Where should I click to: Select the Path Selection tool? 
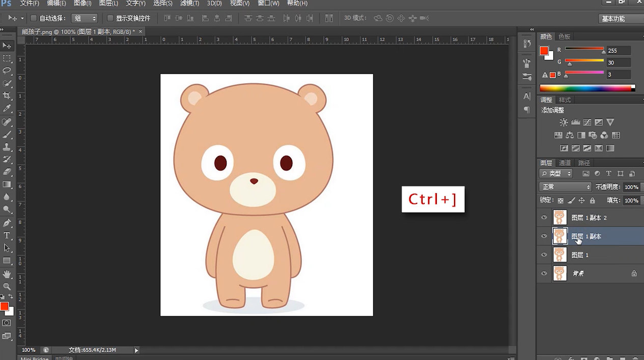pyautogui.click(x=7, y=248)
